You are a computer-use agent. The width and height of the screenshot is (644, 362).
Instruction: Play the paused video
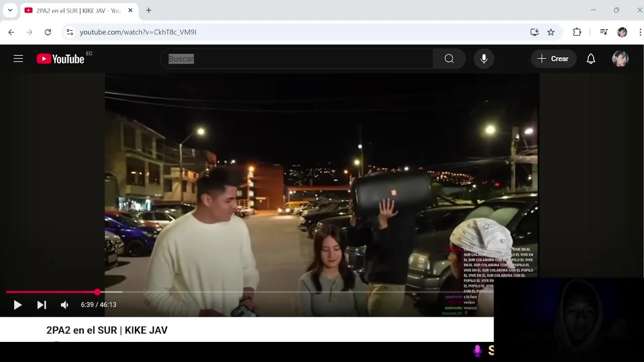[18, 305]
